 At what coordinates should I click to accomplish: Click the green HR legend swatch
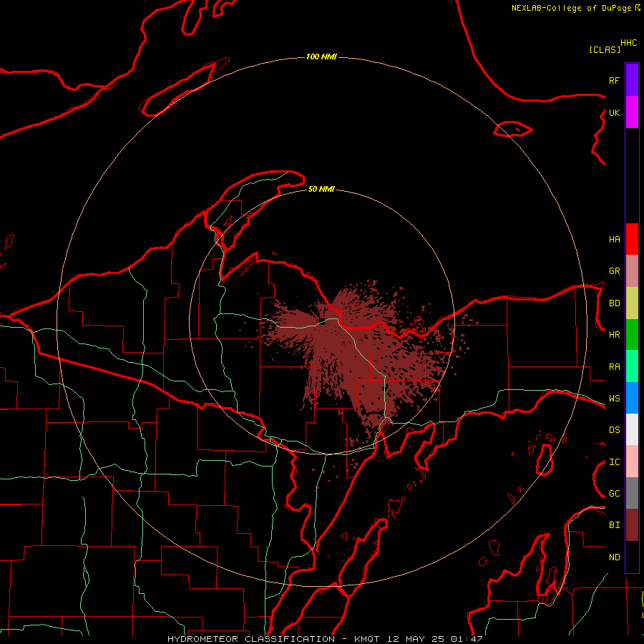tap(632, 334)
